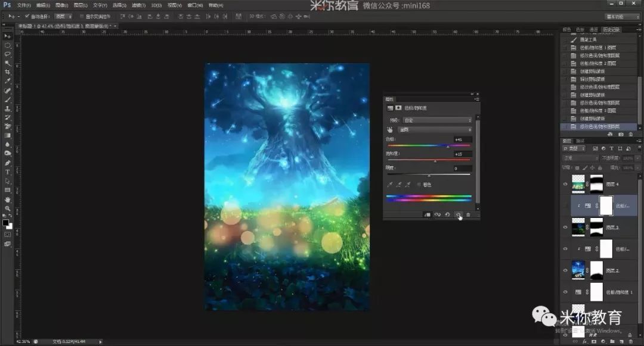Click the clip-to-layer icon in Properties panel
644x346 pixels.
click(427, 214)
